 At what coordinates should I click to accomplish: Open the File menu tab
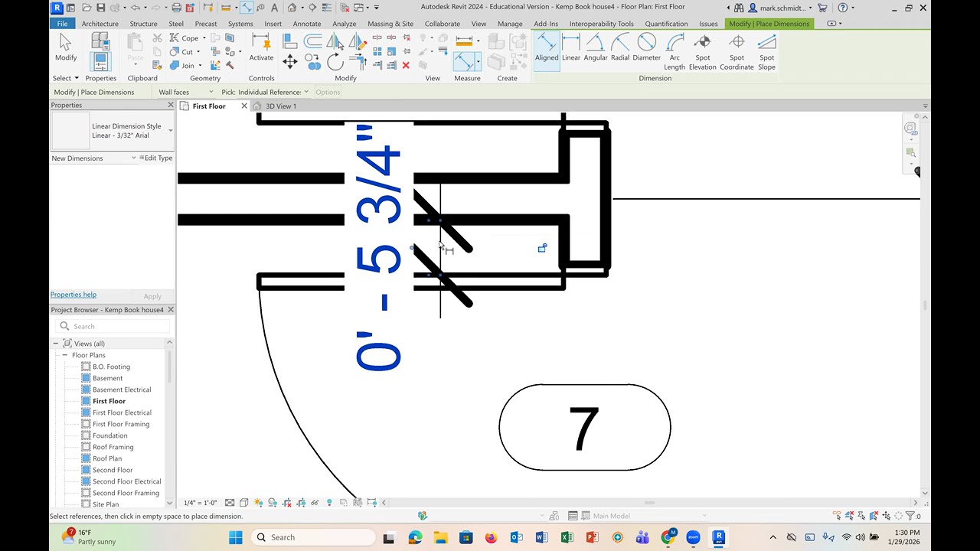62,24
